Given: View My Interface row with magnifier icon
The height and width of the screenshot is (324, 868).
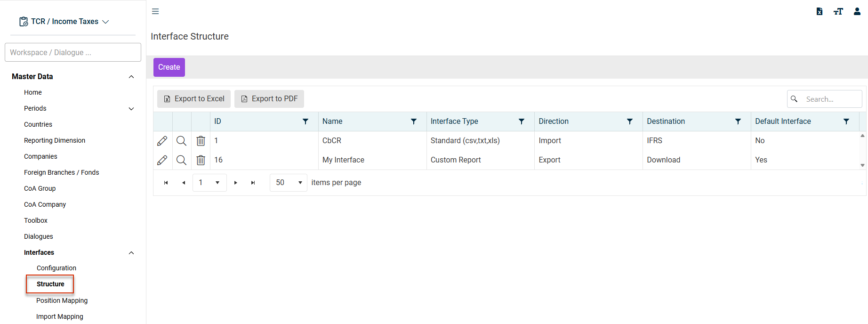Looking at the screenshot, I should pos(181,160).
